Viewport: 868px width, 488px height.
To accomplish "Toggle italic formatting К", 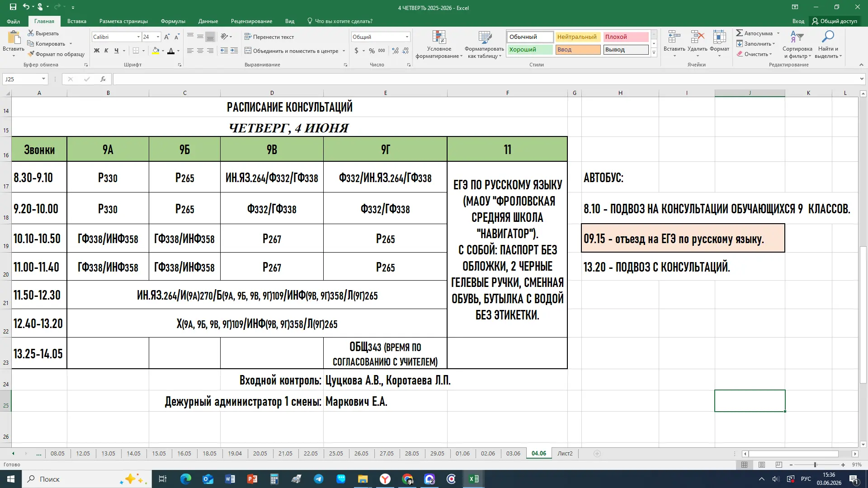I will [x=106, y=51].
